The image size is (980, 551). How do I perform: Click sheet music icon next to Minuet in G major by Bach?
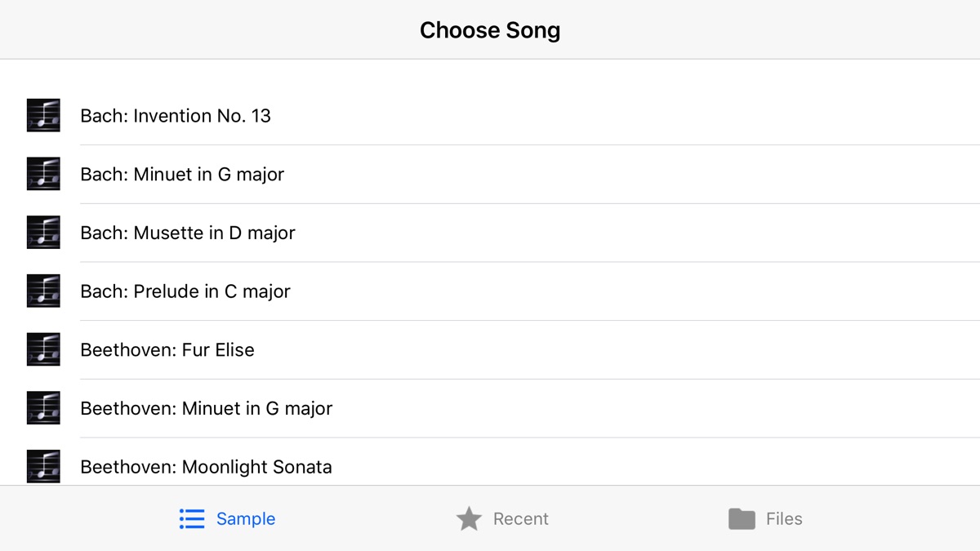coord(43,174)
